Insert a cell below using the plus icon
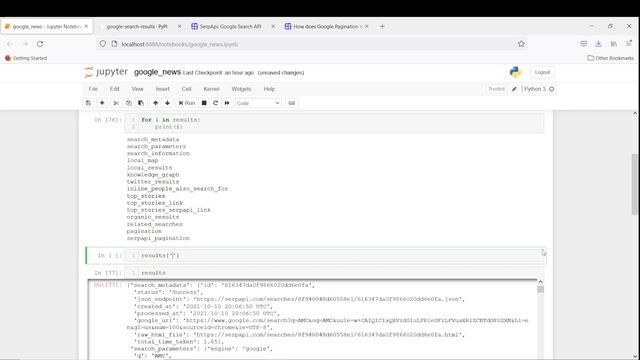The height and width of the screenshot is (360, 640). click(102, 103)
